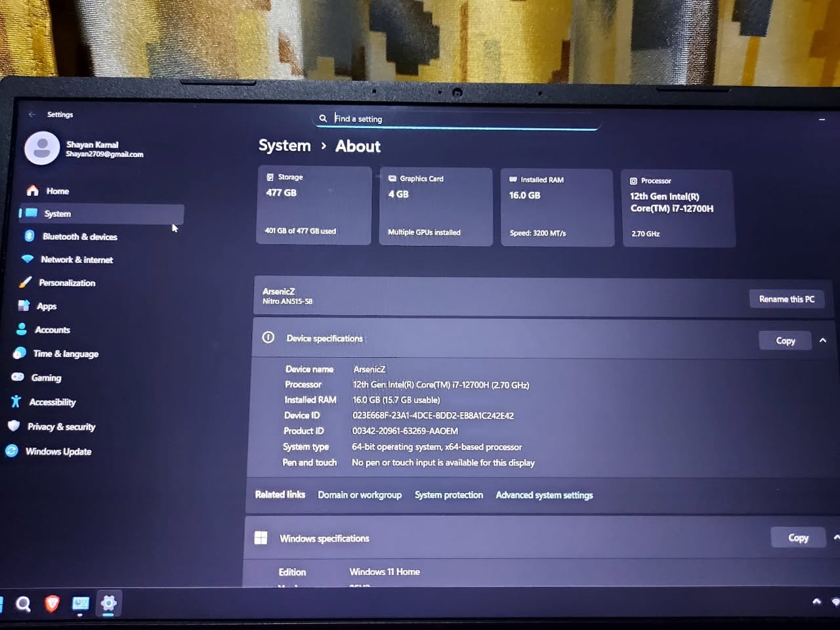Open the Settings gear on the taskbar

(109, 603)
